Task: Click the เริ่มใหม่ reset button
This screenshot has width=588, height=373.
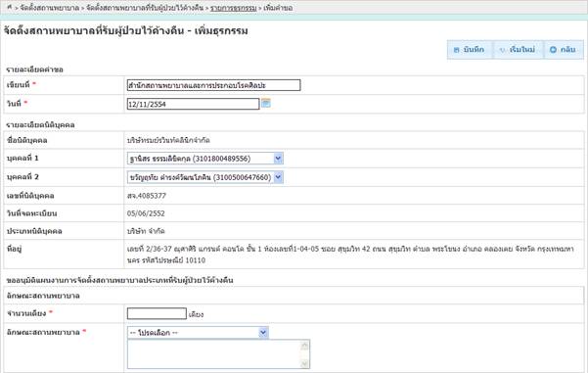Action: click(518, 50)
